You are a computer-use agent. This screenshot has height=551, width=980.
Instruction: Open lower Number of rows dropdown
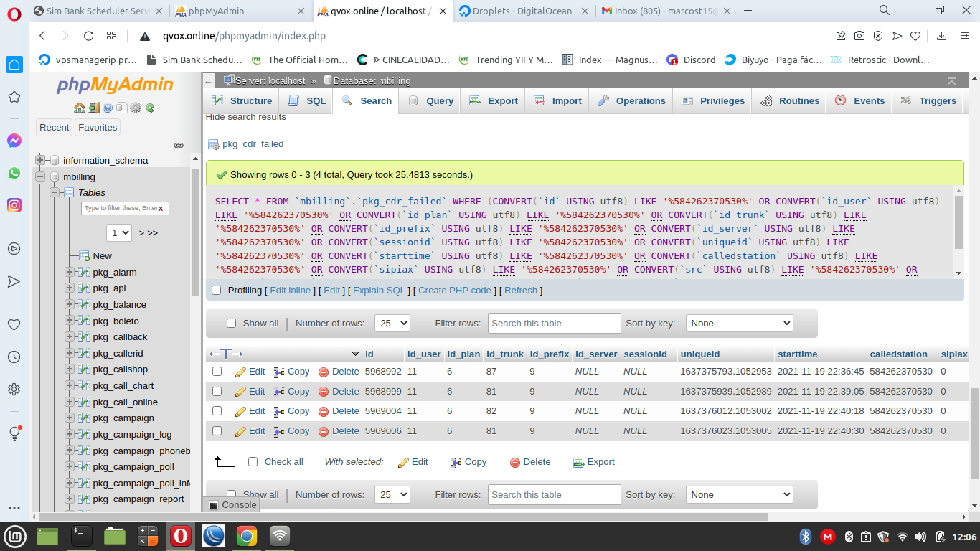click(392, 495)
